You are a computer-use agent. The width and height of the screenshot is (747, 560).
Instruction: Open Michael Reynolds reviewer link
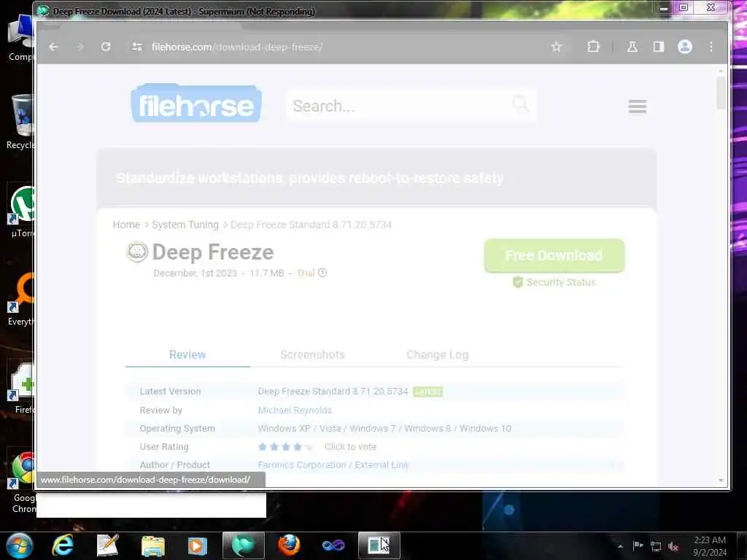[x=295, y=410]
